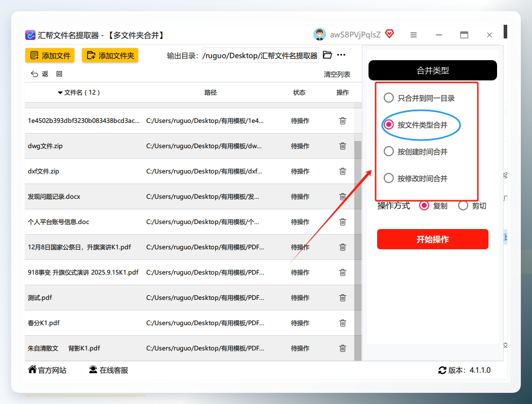Sort by the 文件名 column arrow
This screenshot has width=532, height=404.
pos(60,93)
